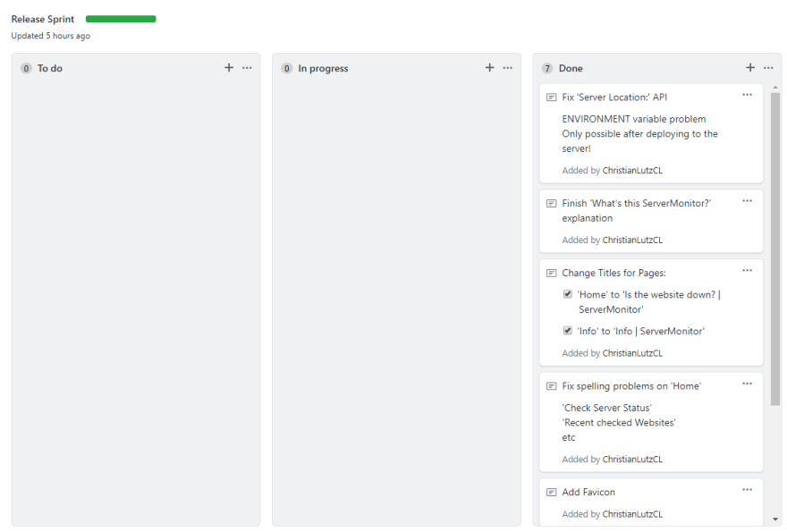The image size is (787, 532).
Task: Uncheck the 'Info' to 'Info | ServerMonitor' checkbox
Action: (x=568, y=331)
